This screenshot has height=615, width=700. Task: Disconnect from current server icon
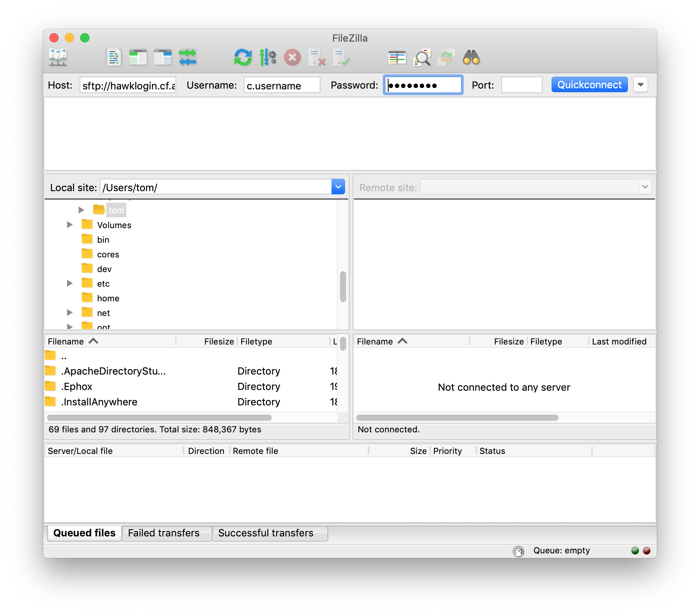pyautogui.click(x=317, y=58)
